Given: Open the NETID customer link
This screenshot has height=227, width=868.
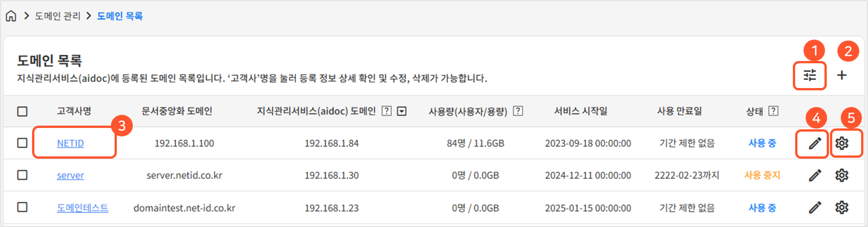Looking at the screenshot, I should (x=70, y=144).
